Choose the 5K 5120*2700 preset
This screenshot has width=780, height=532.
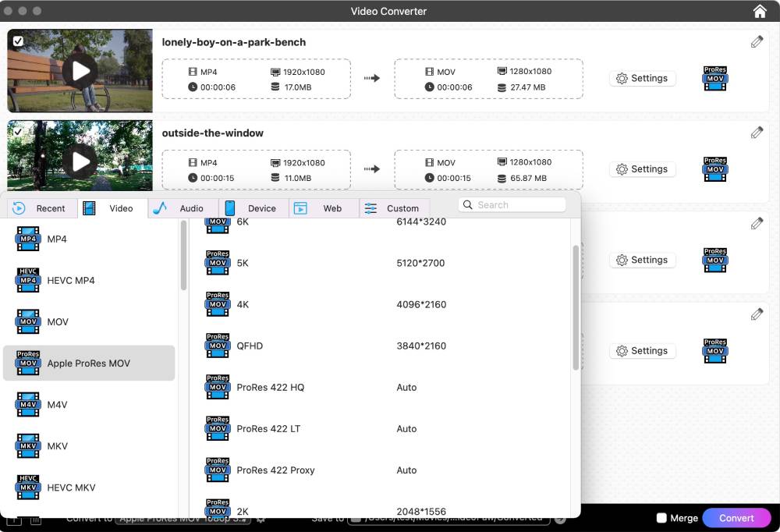[381, 263]
